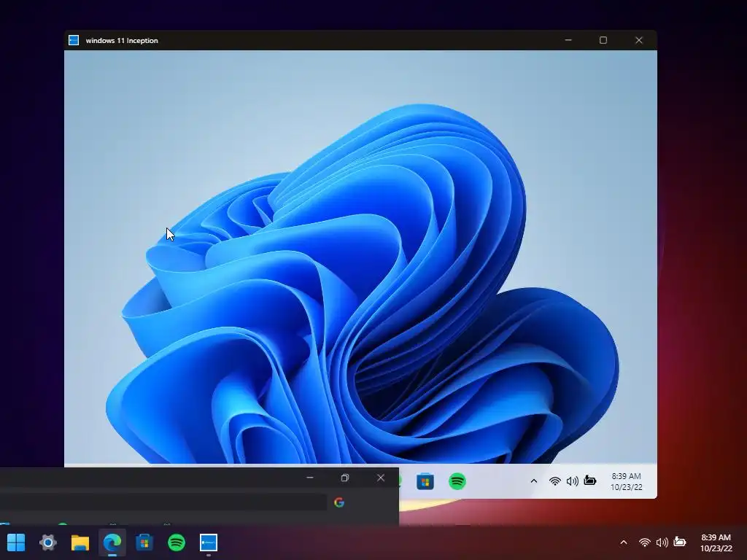The width and height of the screenshot is (747, 560).
Task: Maximize the windows 11 Inception window
Action: pyautogui.click(x=603, y=40)
